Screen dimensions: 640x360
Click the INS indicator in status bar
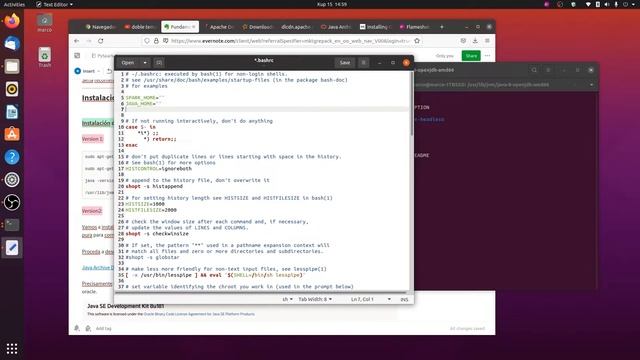[404, 299]
